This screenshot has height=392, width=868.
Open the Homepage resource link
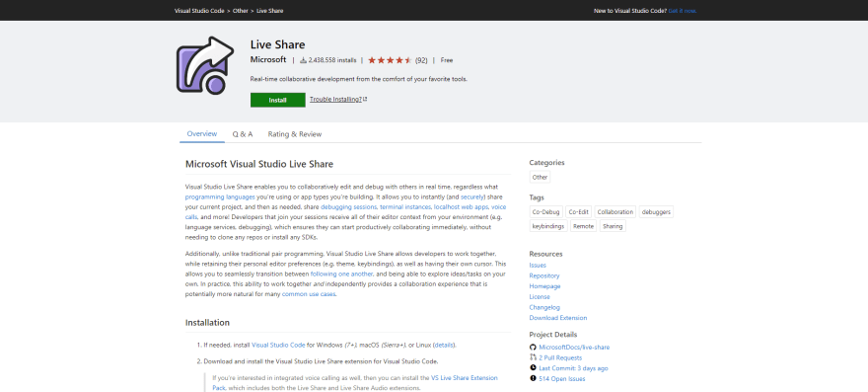click(x=544, y=286)
